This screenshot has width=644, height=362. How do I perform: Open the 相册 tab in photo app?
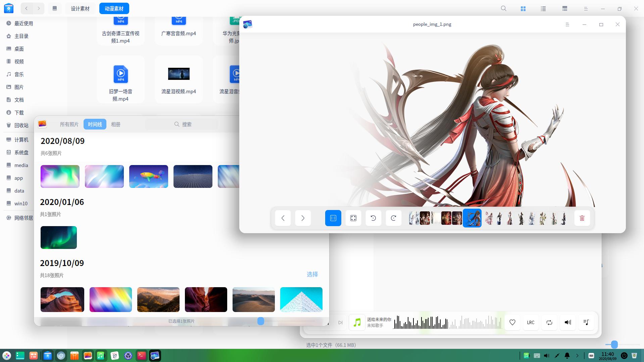[116, 124]
